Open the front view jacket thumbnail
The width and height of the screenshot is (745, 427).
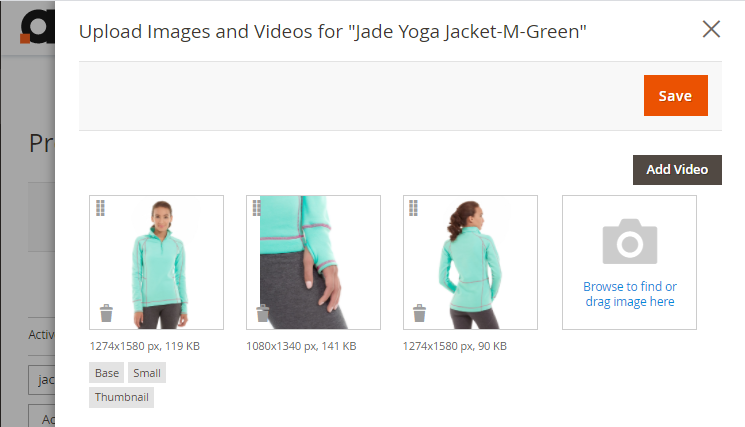156,262
